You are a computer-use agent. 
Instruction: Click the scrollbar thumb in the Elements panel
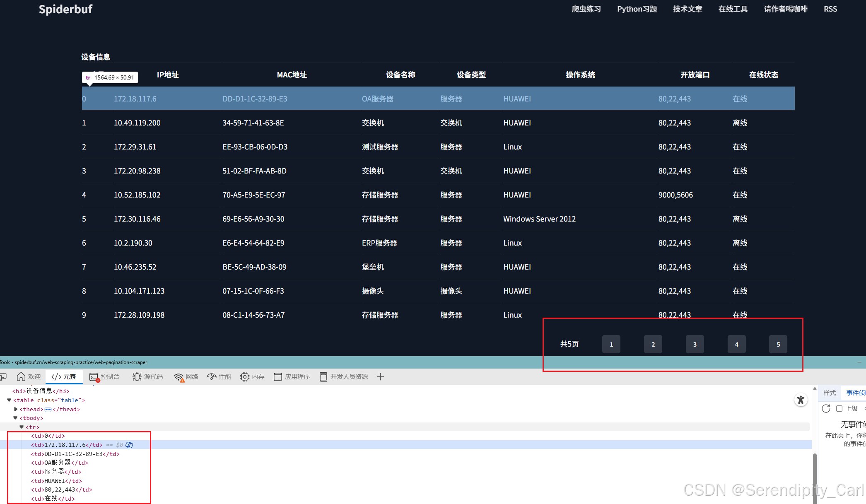(815, 472)
